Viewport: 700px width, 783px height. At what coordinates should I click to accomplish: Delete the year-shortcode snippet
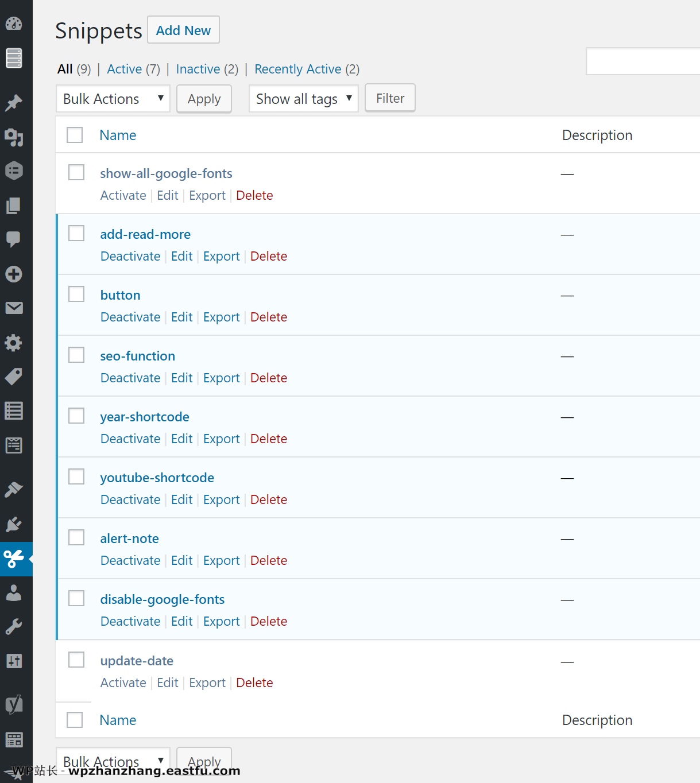[x=269, y=439]
